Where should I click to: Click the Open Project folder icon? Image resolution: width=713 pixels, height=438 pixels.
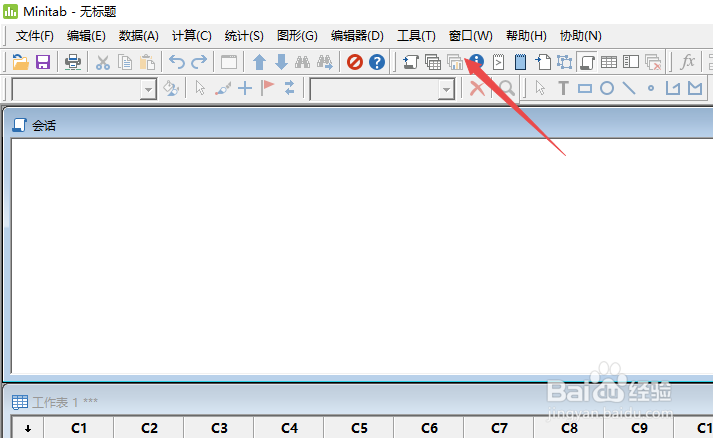coord(20,62)
